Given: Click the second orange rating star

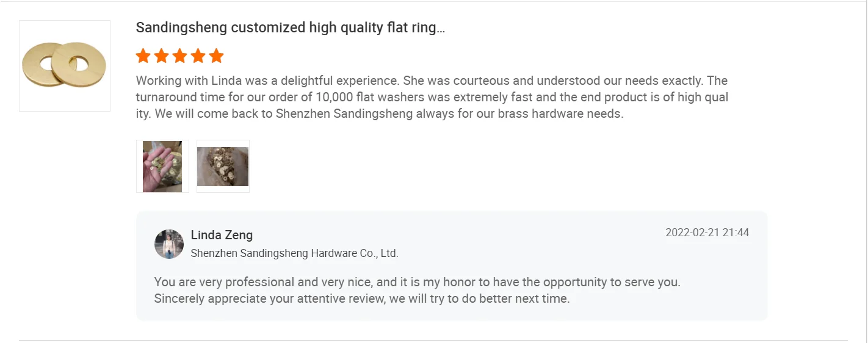Looking at the screenshot, I should click(162, 56).
